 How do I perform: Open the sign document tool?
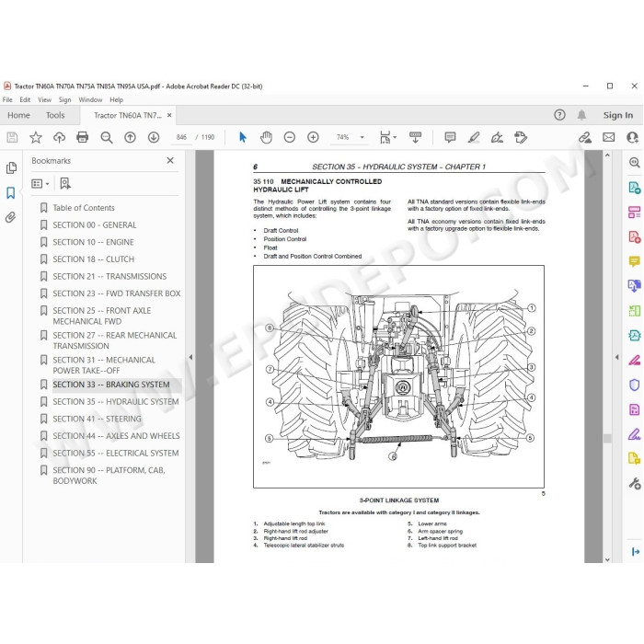[497, 137]
